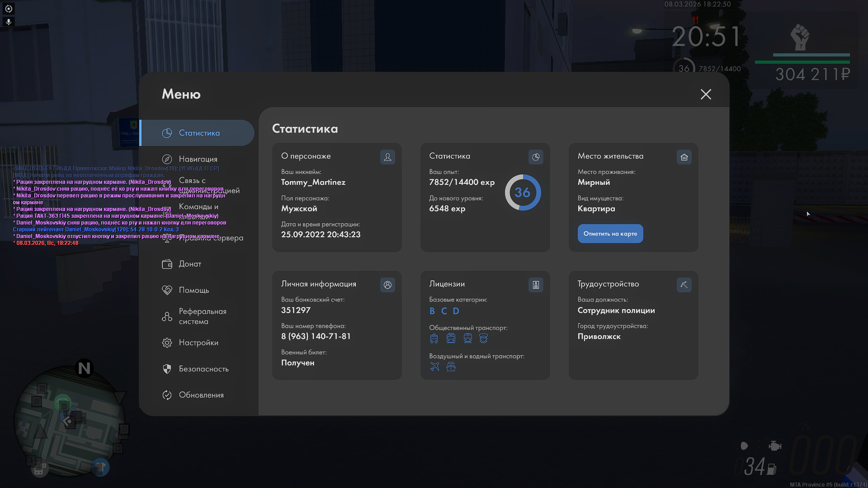This screenshot has width=868, height=488.
Task: Click the person icon in О персонаже card
Action: click(x=387, y=157)
